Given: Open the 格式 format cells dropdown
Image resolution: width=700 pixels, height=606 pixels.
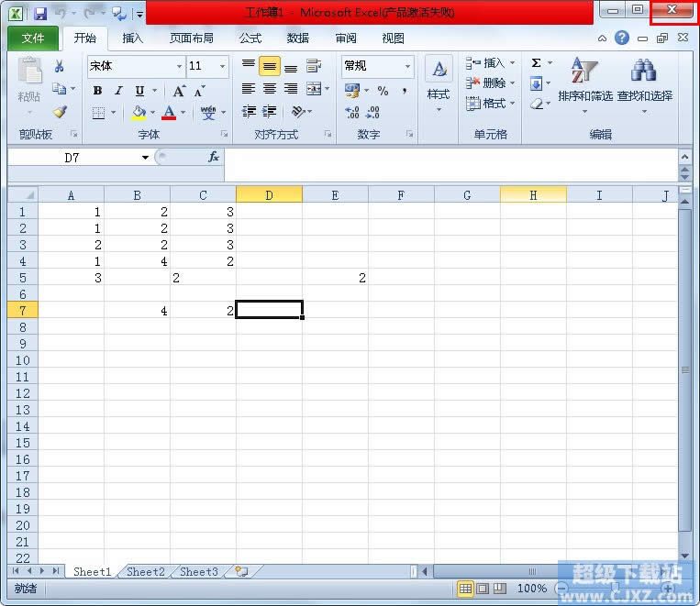Looking at the screenshot, I should (x=490, y=104).
